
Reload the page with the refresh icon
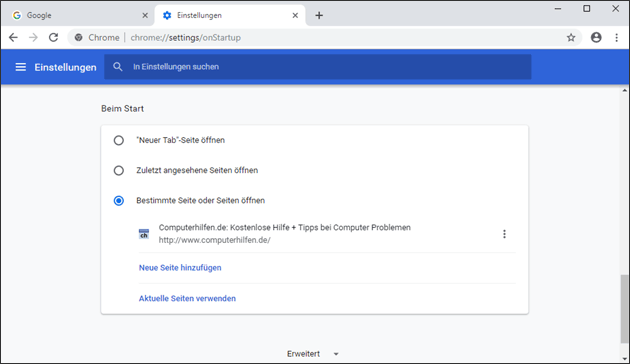[53, 37]
